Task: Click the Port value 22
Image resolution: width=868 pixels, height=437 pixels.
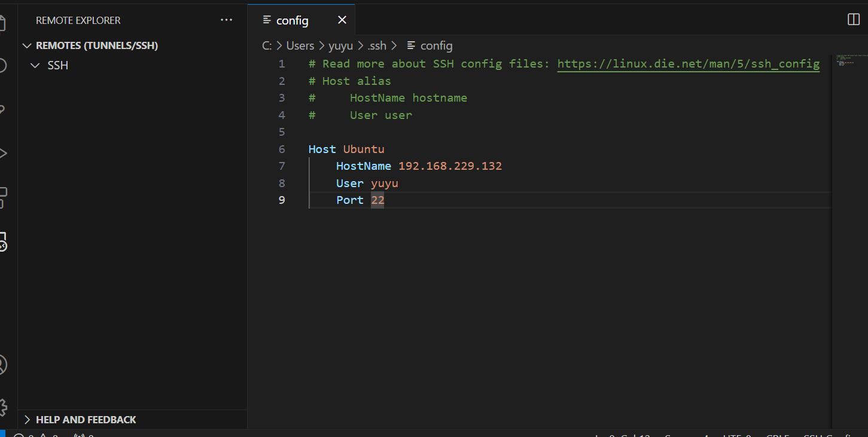Action: click(377, 200)
